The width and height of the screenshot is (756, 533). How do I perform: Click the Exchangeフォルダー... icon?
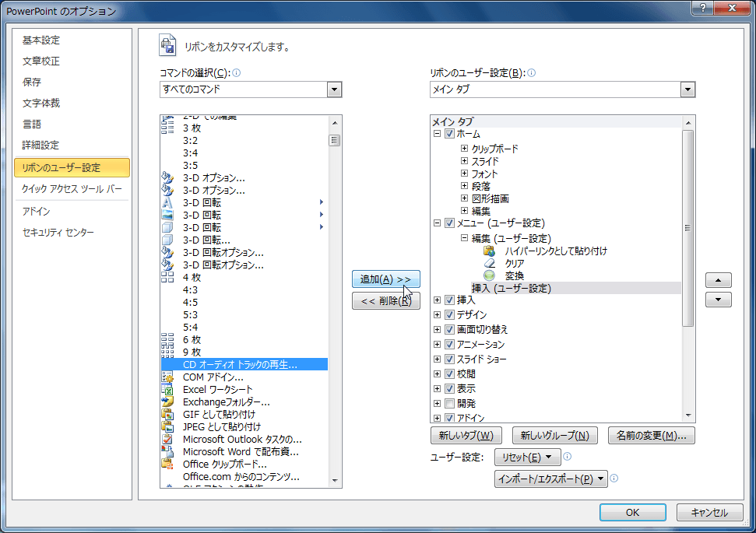pyautogui.click(x=167, y=402)
